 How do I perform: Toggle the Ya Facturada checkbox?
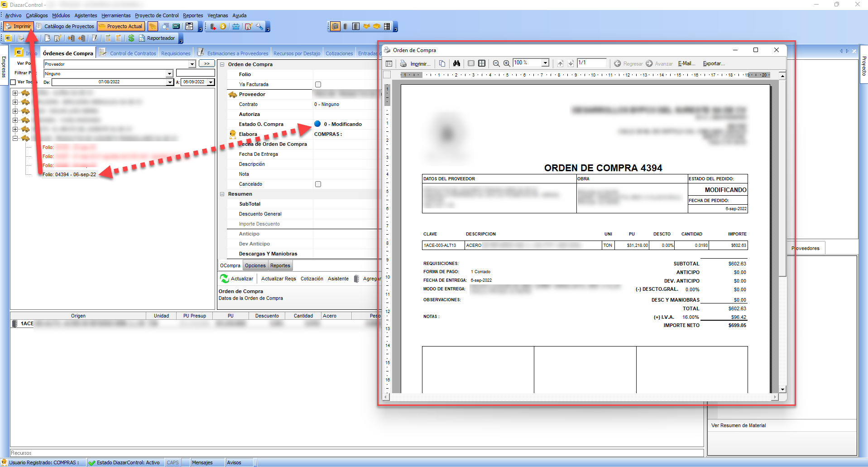point(318,84)
